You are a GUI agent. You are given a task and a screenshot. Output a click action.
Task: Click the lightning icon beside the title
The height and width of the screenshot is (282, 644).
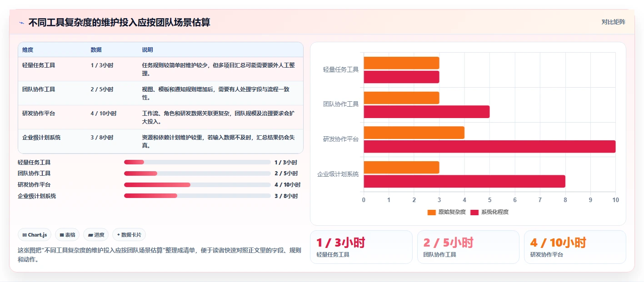coord(22,22)
